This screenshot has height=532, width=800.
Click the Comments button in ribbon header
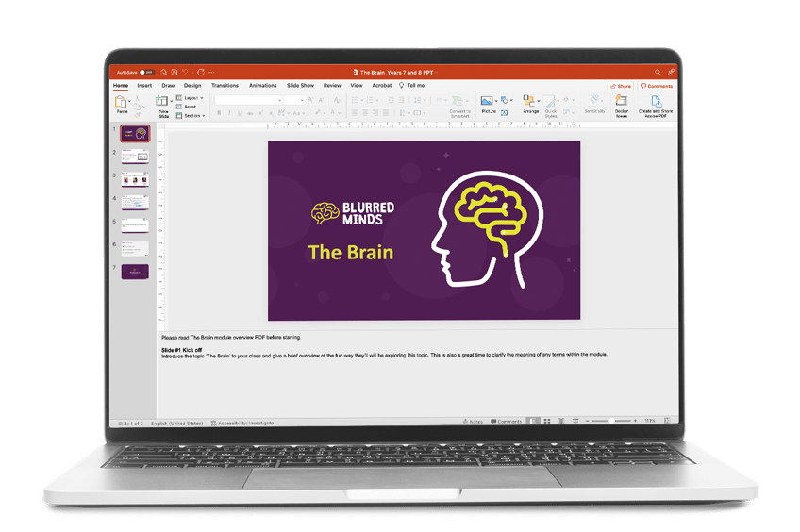(x=657, y=86)
